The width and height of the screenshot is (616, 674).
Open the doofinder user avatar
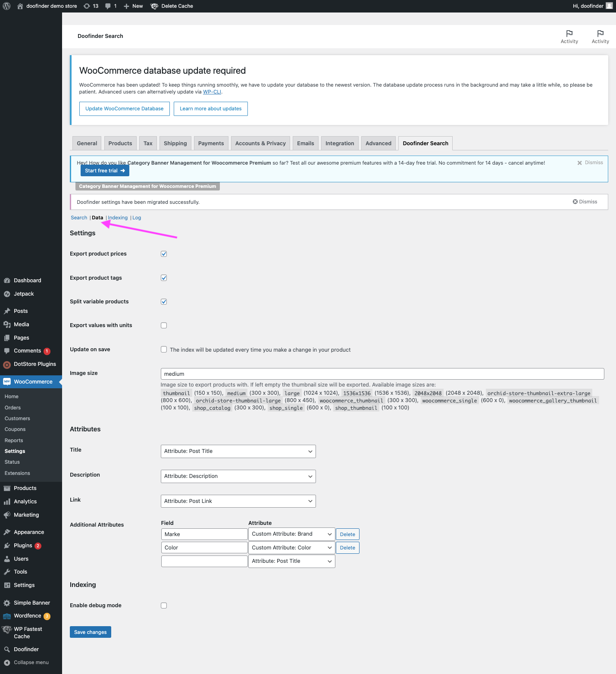pos(609,6)
